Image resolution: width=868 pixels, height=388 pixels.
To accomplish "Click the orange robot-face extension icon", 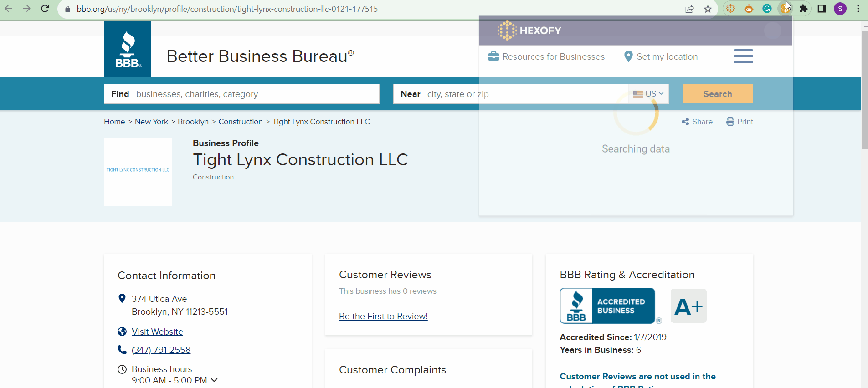I will (749, 9).
